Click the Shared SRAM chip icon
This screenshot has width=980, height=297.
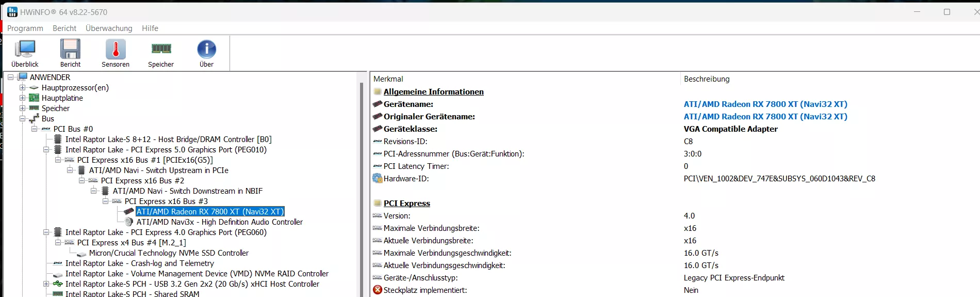pyautogui.click(x=58, y=294)
